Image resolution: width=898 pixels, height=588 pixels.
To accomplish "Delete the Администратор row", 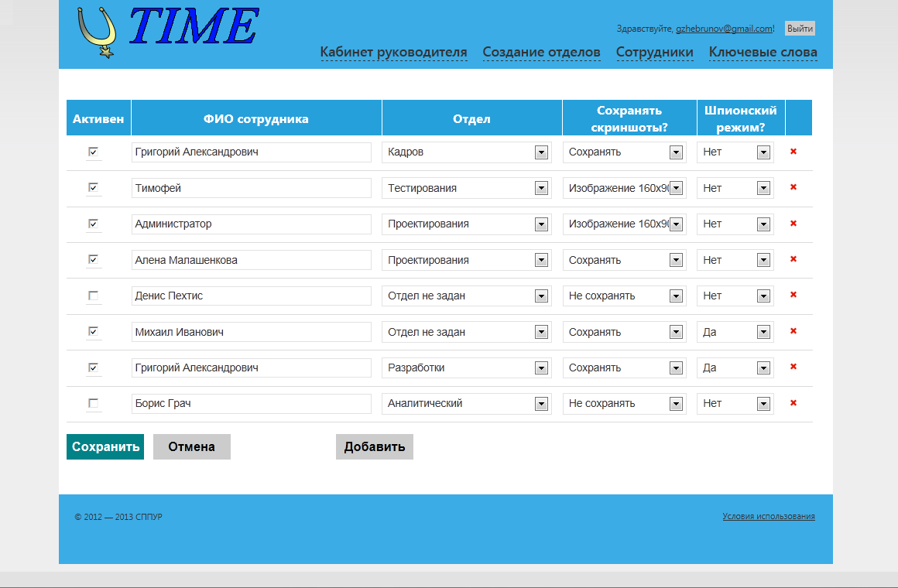I will coord(792,224).
